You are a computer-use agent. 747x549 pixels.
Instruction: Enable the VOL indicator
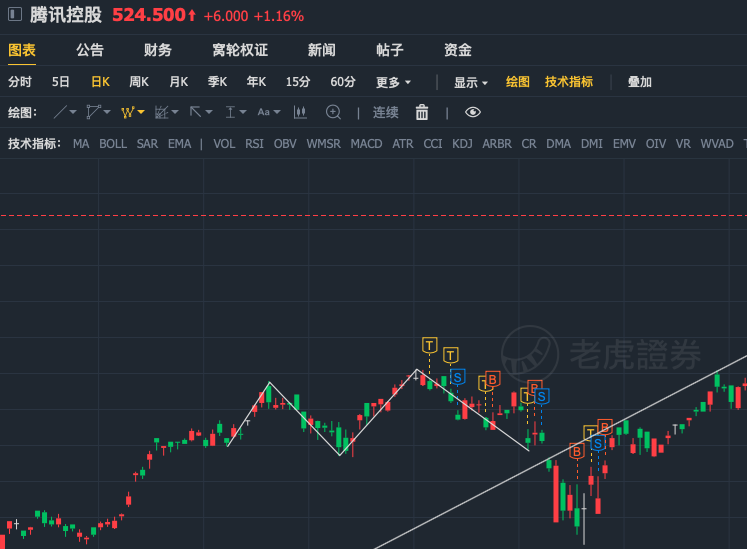point(224,143)
